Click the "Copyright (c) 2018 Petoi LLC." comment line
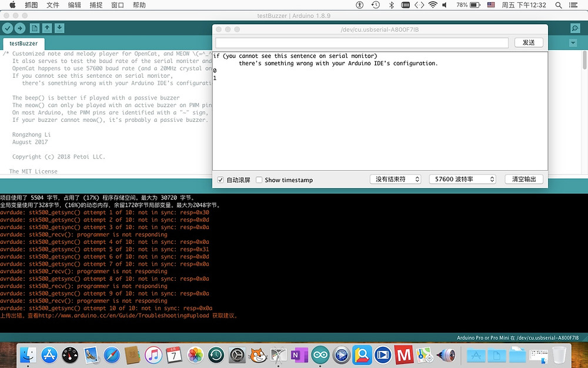 click(58, 157)
